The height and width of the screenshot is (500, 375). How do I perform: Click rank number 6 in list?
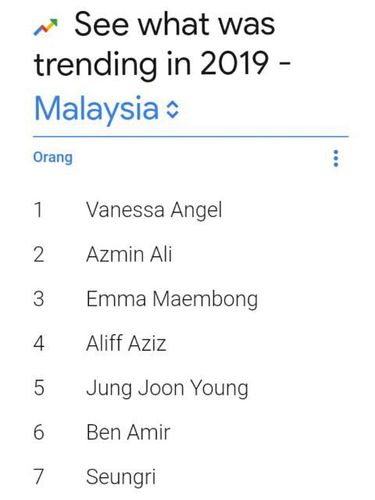point(39,432)
